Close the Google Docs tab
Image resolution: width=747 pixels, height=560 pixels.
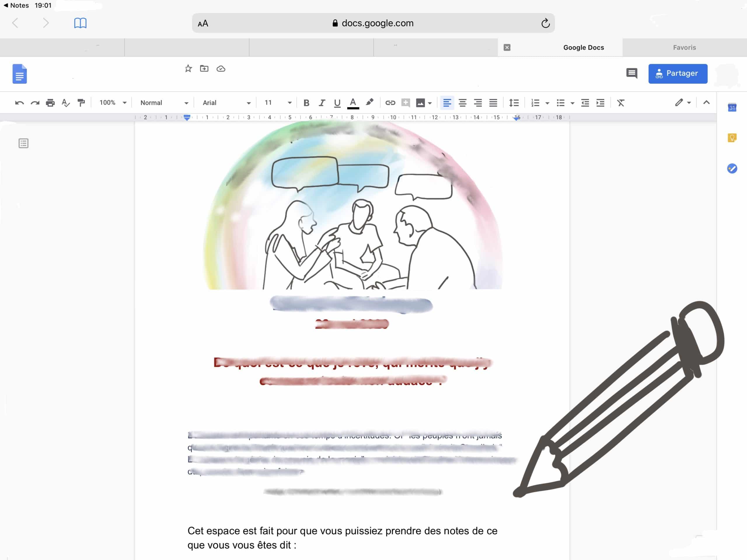[507, 48]
